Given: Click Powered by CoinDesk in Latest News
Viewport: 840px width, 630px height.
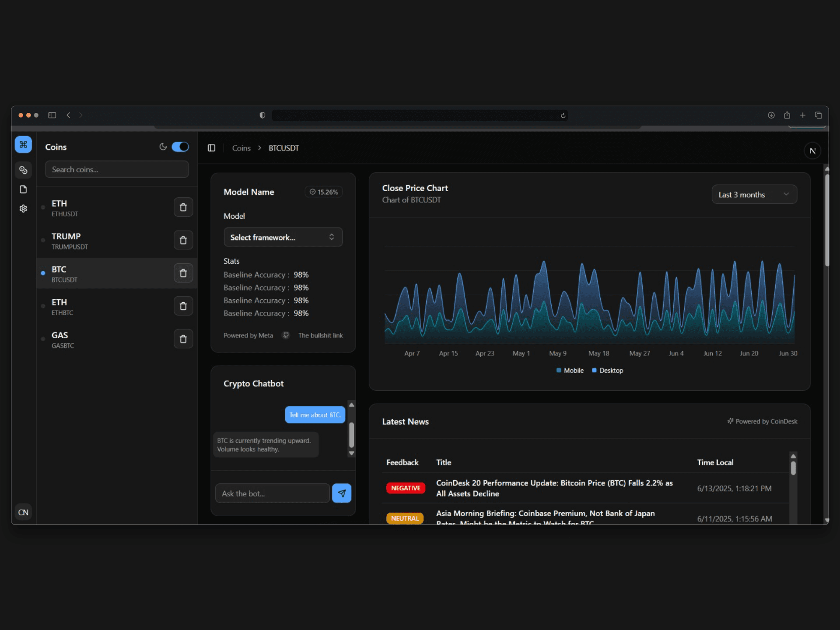Looking at the screenshot, I should coord(762,421).
